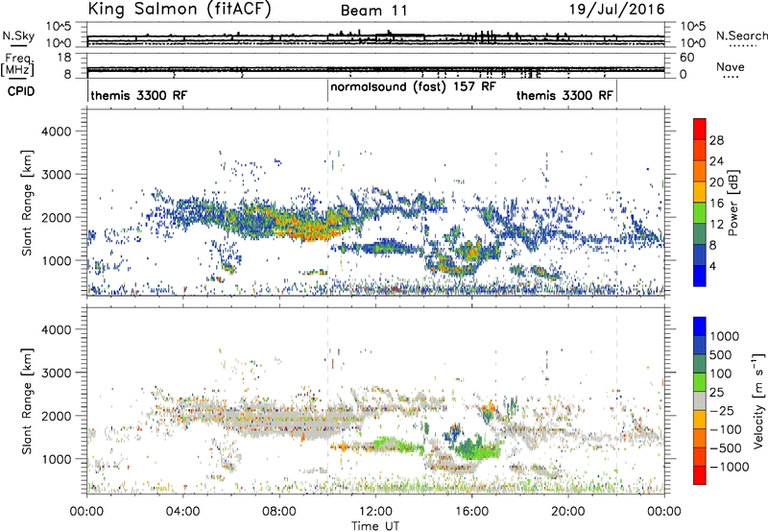
Task: Select the 'N.Search' legend label
Action: (x=741, y=36)
